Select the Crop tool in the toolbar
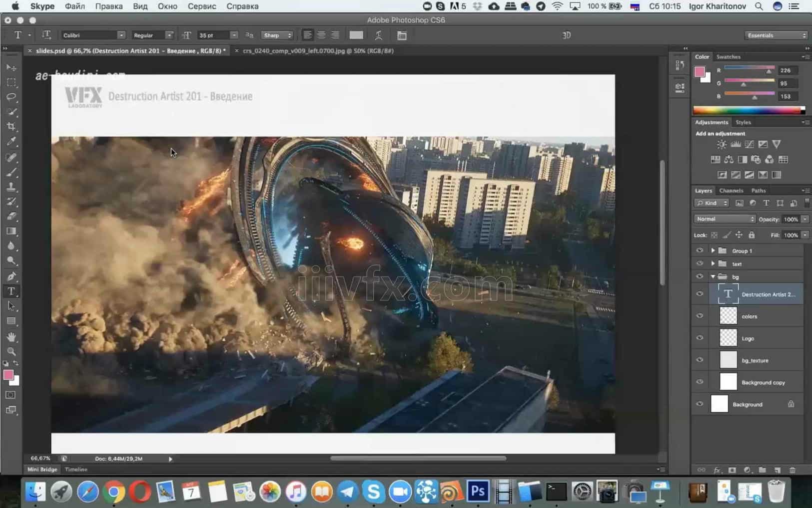 pos(11,126)
